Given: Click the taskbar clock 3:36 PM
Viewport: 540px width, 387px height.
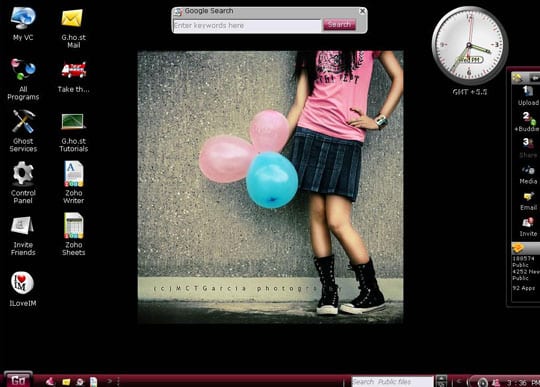Looking at the screenshot, I should pos(523,383).
